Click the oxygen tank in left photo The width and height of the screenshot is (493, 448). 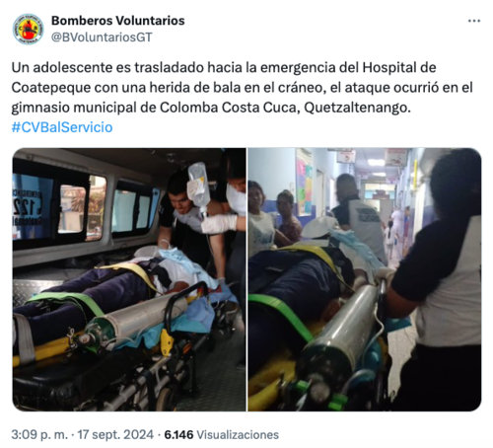tap(135, 324)
